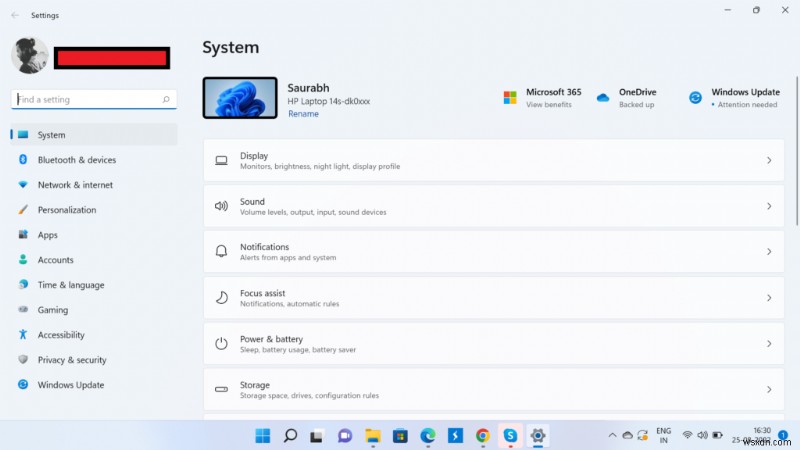Screen dimensions: 800x450
Task: Open Accounts settings
Action: coord(94,260)
